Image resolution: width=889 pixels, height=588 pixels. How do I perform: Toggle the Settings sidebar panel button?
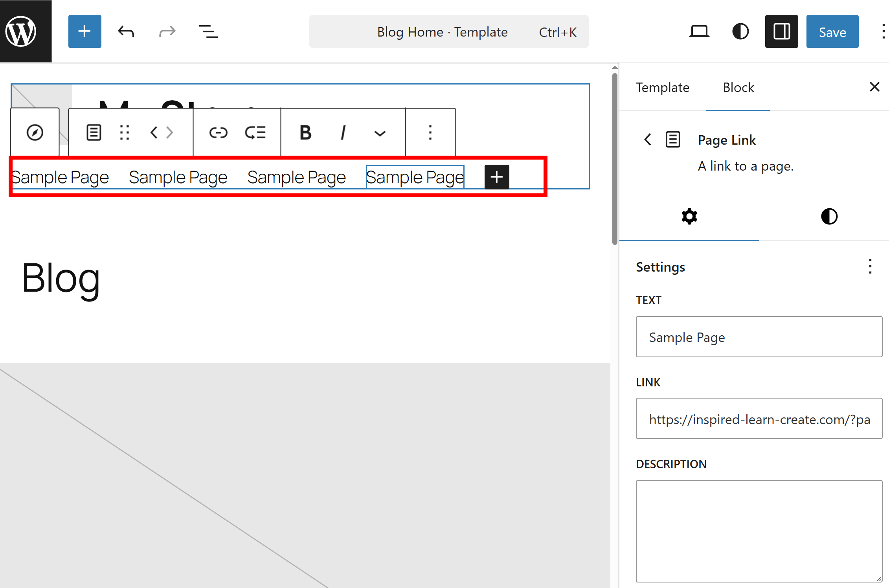[x=781, y=31]
